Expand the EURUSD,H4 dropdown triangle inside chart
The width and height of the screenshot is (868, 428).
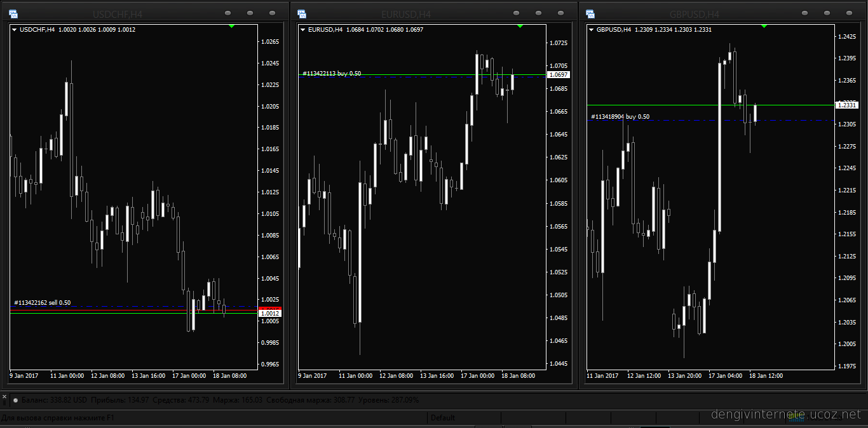(x=303, y=30)
